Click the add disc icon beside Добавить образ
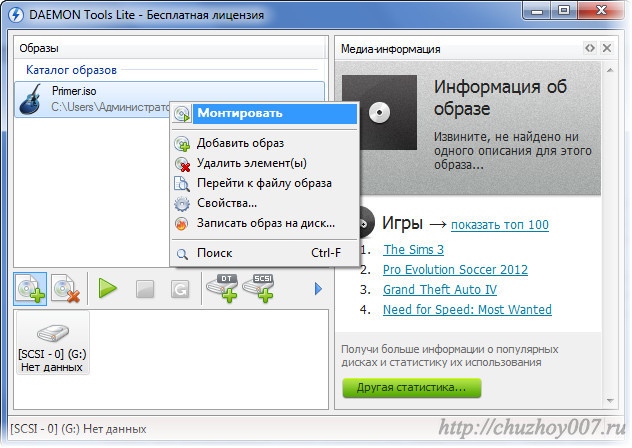 (x=182, y=144)
